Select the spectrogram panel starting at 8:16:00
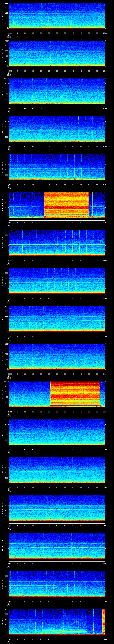Image resolution: width=114 pixels, height=644 pixels. pyautogui.click(x=57, y=91)
